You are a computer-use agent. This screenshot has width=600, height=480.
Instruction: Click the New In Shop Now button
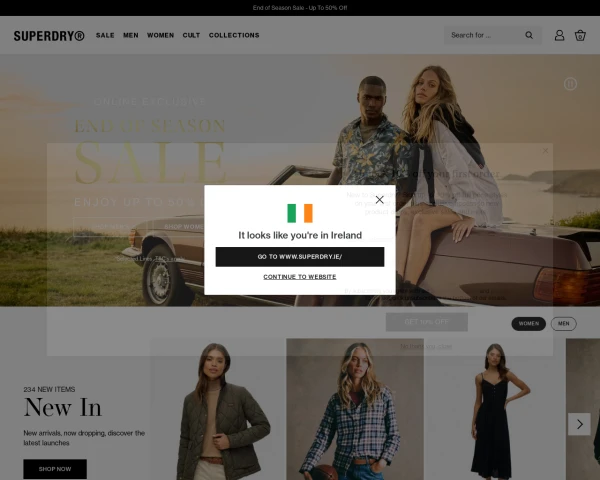pos(55,469)
